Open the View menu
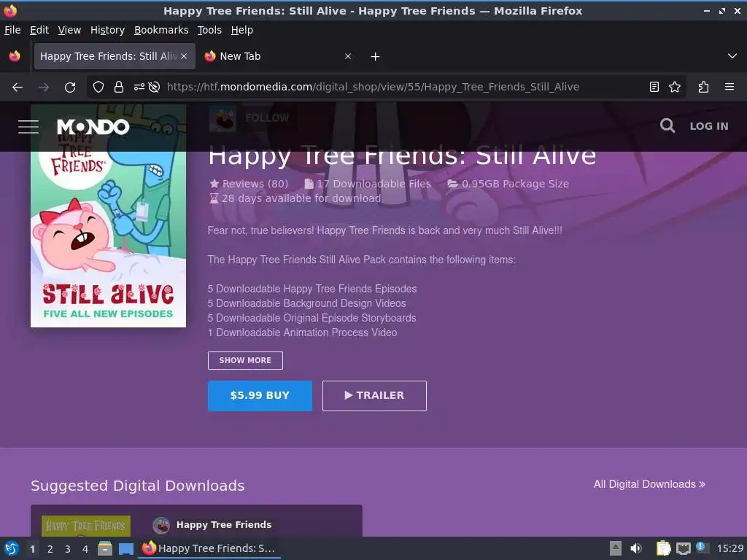Screen dimensions: 747x560 pyautogui.click(x=69, y=30)
